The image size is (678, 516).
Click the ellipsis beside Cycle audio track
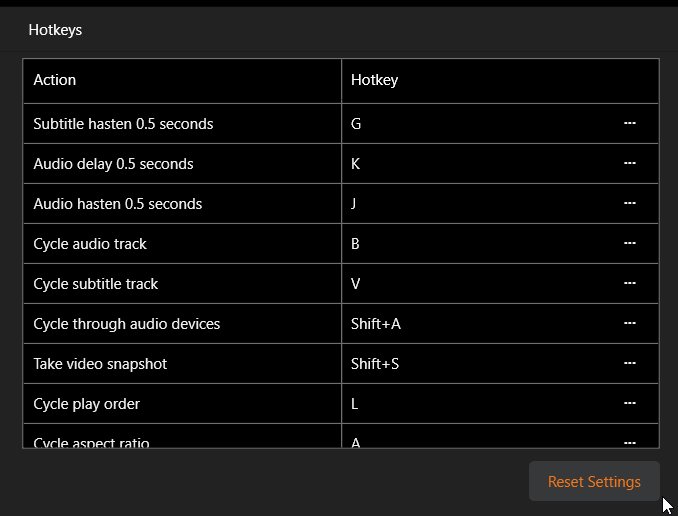pyautogui.click(x=630, y=244)
